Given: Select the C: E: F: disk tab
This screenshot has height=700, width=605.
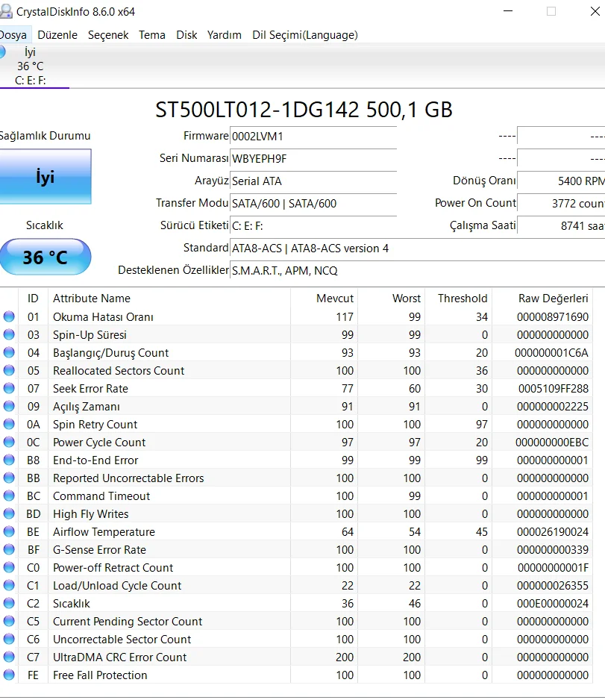Looking at the screenshot, I should pyautogui.click(x=30, y=66).
